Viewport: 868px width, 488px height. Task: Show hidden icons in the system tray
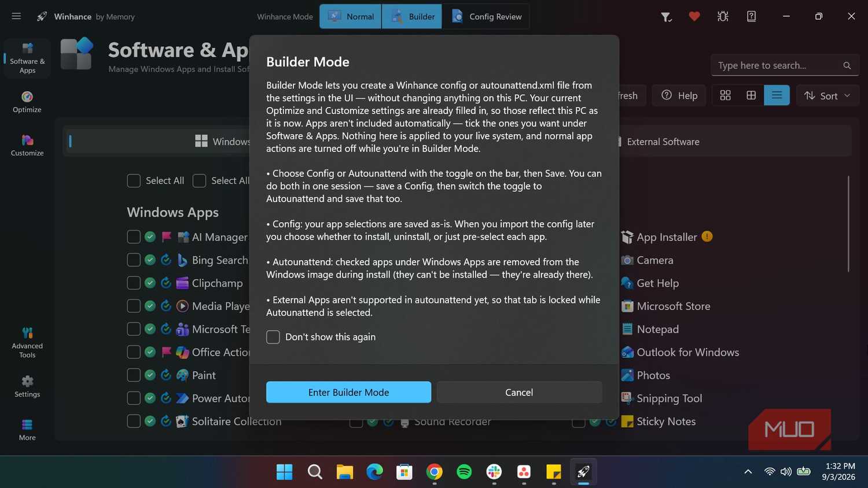tap(748, 472)
